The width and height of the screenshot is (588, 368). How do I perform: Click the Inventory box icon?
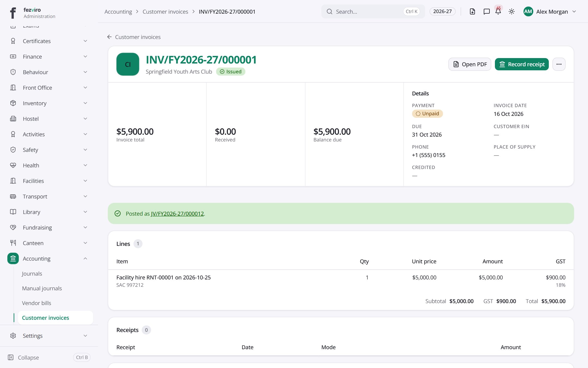coord(13,103)
